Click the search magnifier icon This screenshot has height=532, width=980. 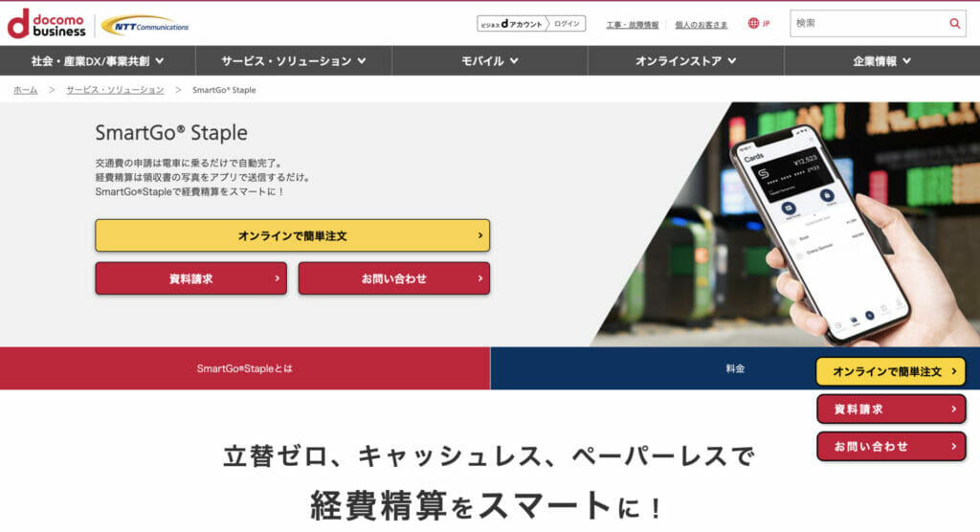(954, 24)
